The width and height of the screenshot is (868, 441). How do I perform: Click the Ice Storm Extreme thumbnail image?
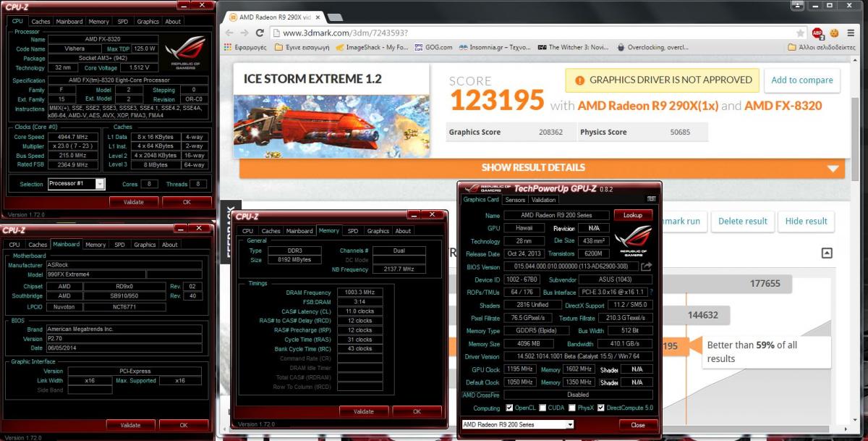pyautogui.click(x=330, y=127)
